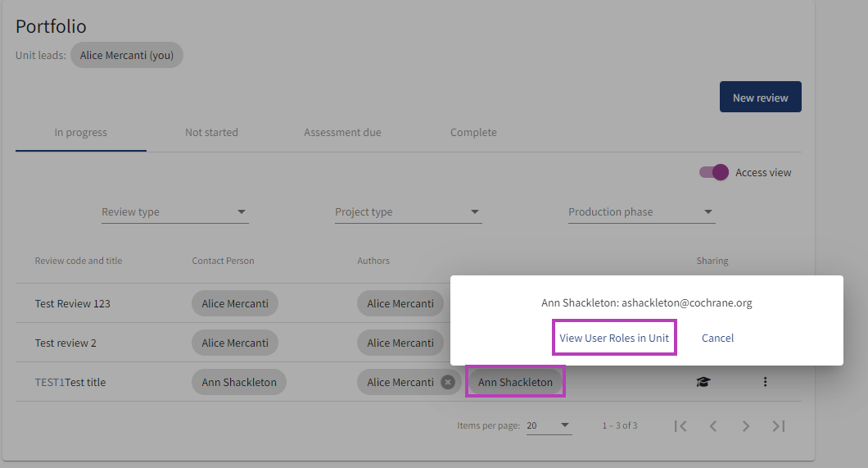Go to the next page arrow

pos(745,425)
